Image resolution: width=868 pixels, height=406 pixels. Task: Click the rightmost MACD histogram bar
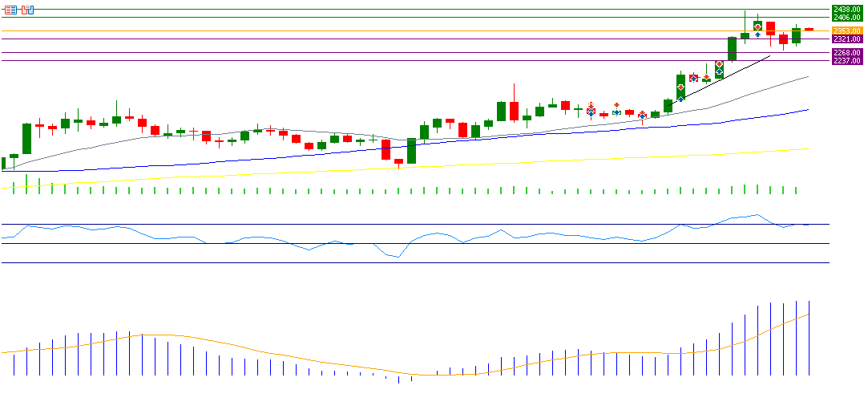coord(809,339)
